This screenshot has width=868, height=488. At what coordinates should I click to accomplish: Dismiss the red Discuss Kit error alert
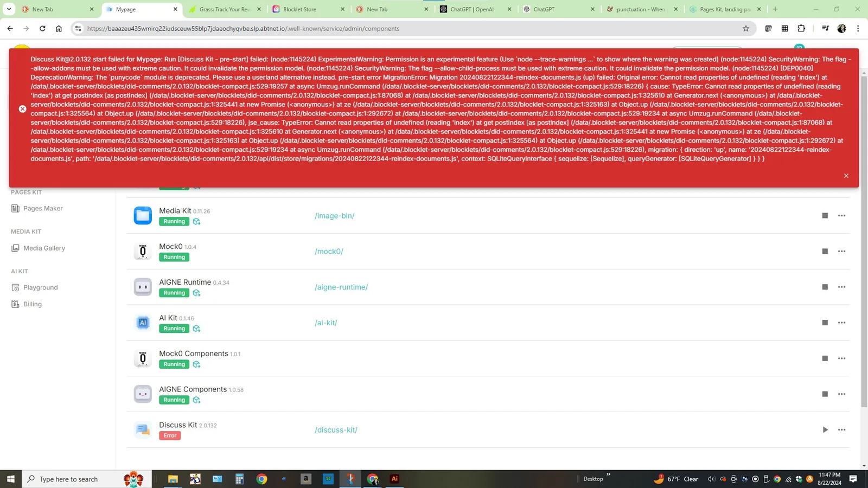846,176
